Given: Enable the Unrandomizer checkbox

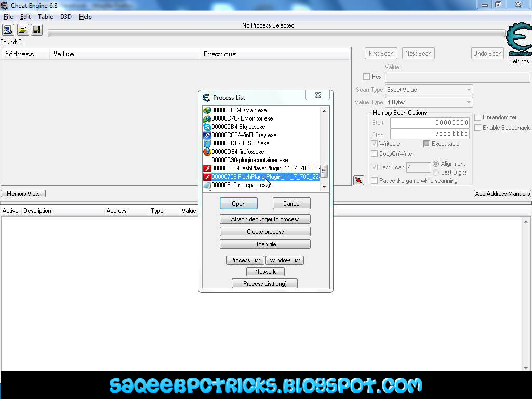Looking at the screenshot, I should point(478,117).
